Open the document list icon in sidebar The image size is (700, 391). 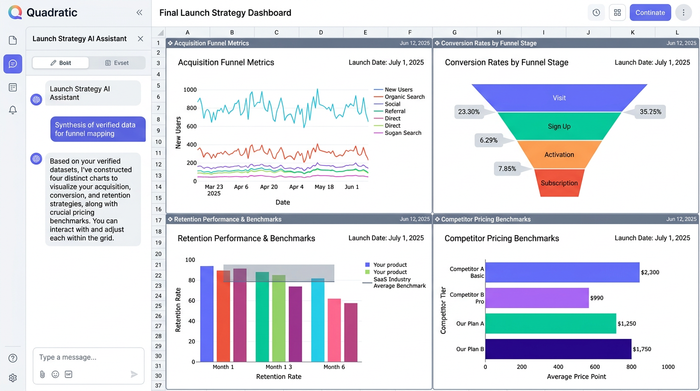(x=13, y=87)
